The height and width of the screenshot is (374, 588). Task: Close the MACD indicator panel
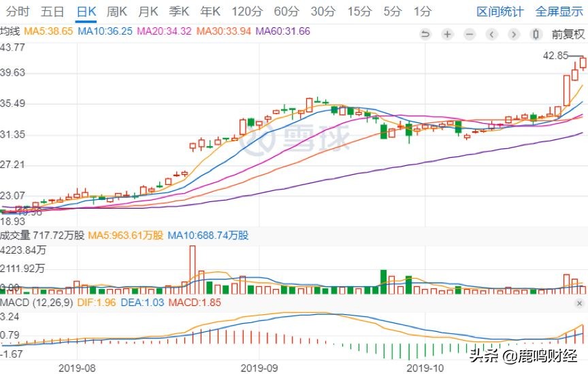pos(579,303)
